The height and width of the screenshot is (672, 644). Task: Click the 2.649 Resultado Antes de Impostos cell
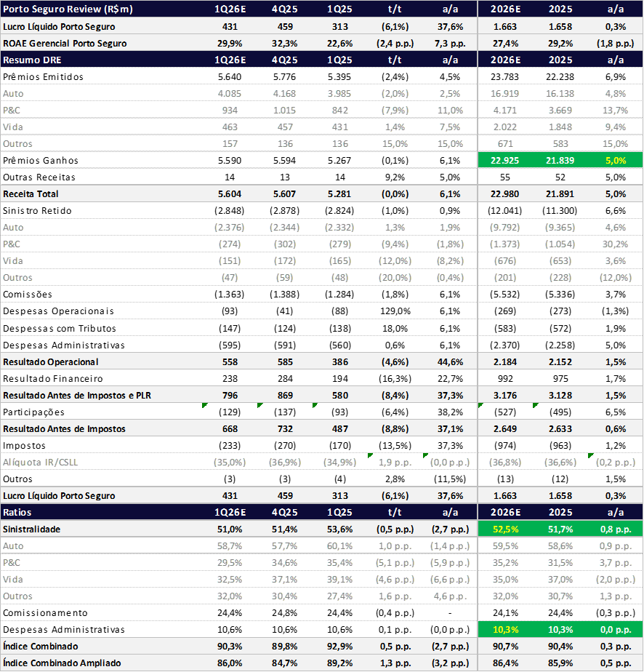(504, 428)
